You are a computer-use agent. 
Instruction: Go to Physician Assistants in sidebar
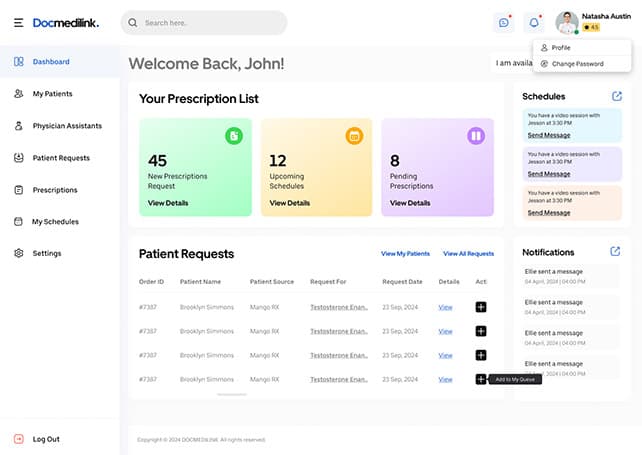(66, 126)
